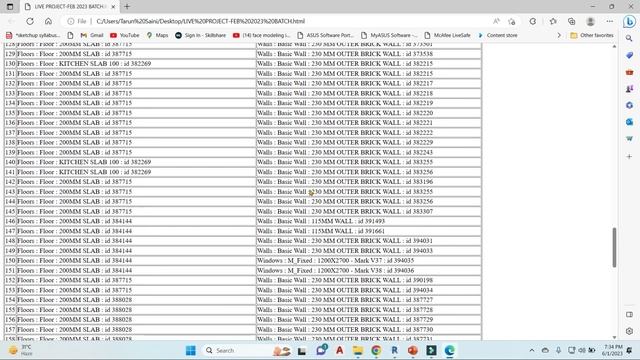Expand Other favorites folder

point(591,36)
